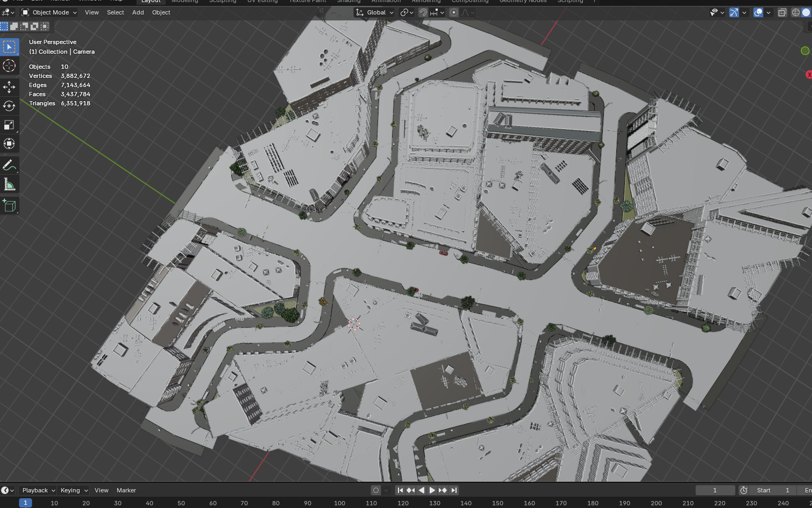Viewport: 812px width, 508px height.
Task: Jump to next keyframe
Action: pos(443,490)
